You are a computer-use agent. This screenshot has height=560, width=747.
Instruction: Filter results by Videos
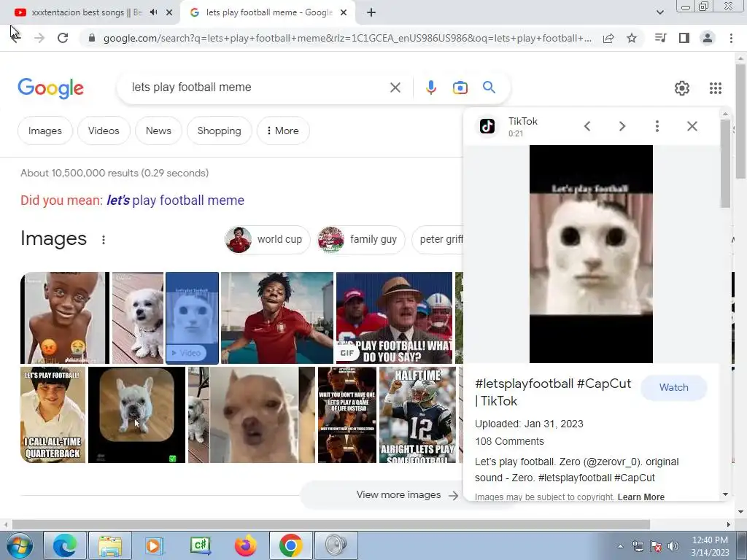point(104,131)
